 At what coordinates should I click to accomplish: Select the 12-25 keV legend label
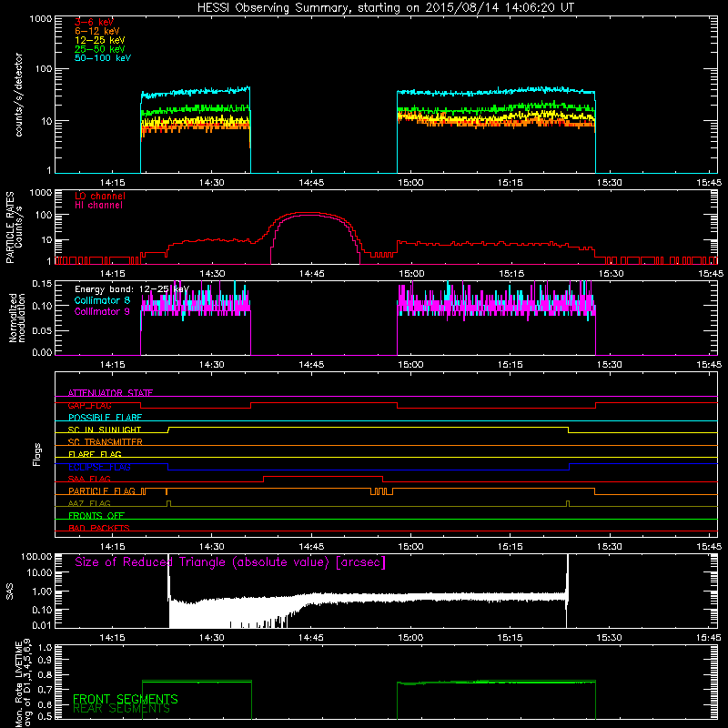100,40
